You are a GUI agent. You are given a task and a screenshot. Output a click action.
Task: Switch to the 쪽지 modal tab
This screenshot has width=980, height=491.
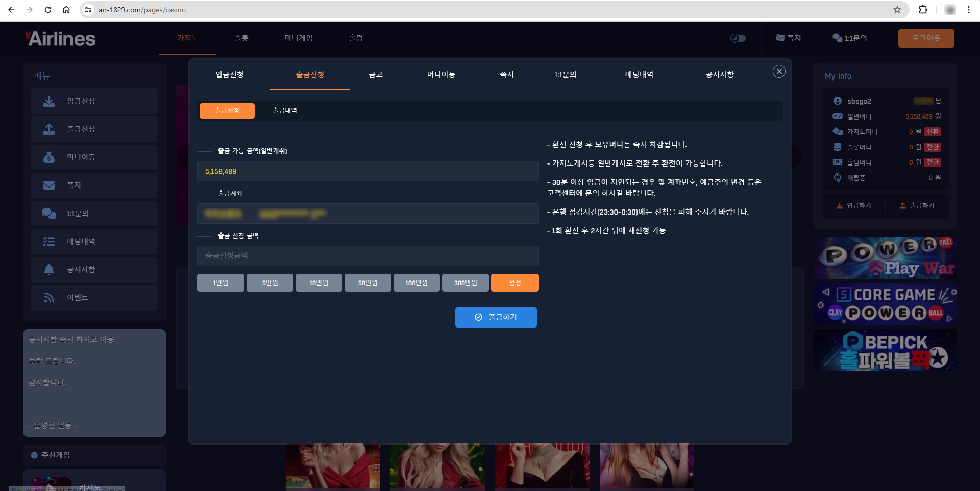pyautogui.click(x=507, y=75)
